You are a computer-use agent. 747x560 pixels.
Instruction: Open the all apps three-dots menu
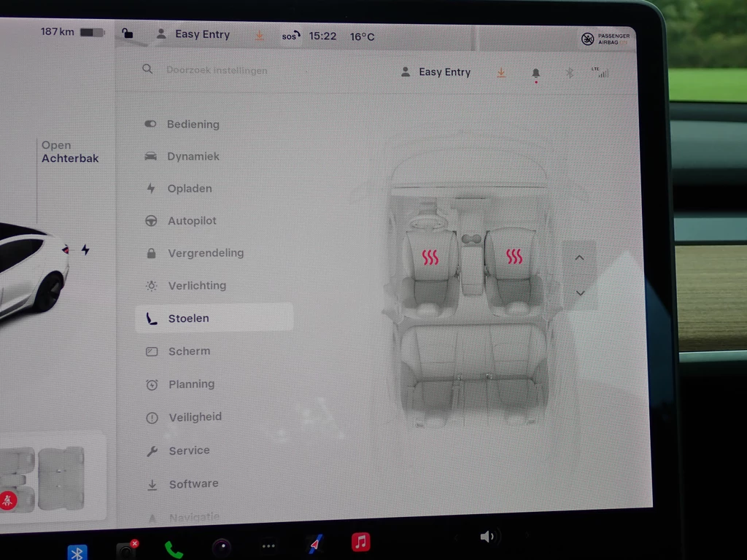(x=268, y=546)
